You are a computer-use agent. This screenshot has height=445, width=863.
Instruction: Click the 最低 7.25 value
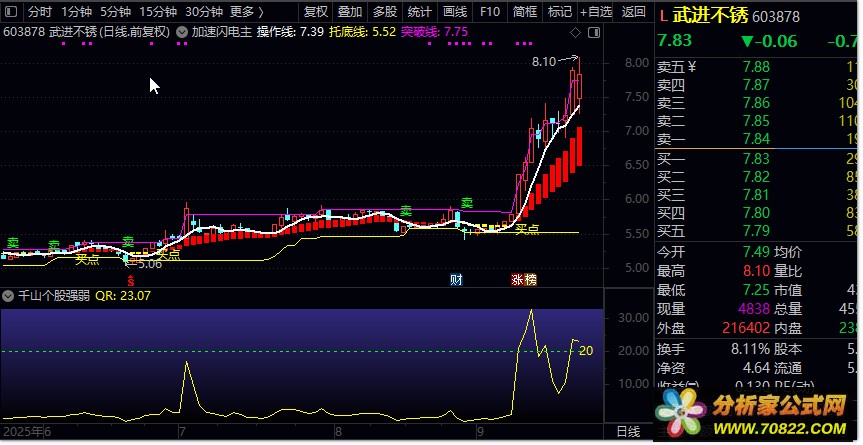click(756, 289)
